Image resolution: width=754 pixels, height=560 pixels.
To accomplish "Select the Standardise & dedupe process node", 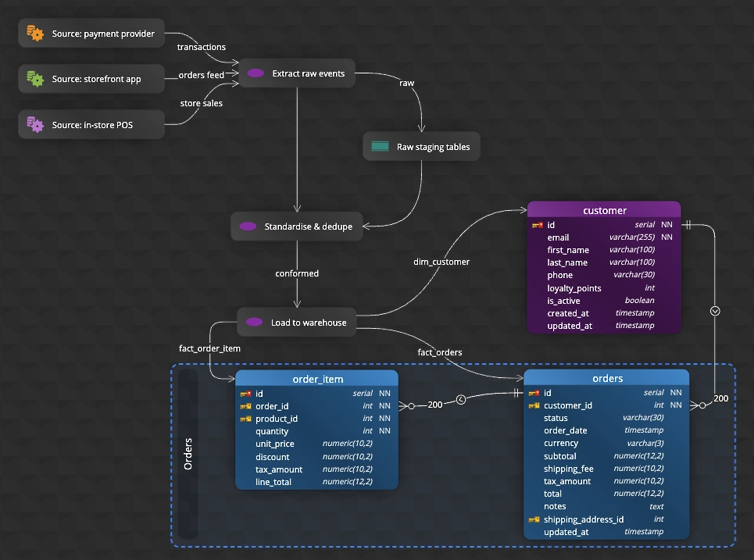I will 297,226.
